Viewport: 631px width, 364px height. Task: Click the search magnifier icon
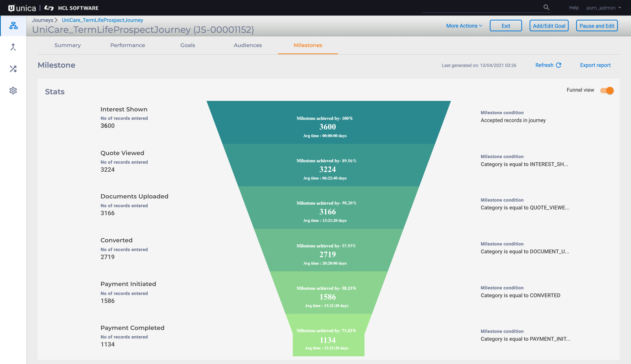(546, 8)
